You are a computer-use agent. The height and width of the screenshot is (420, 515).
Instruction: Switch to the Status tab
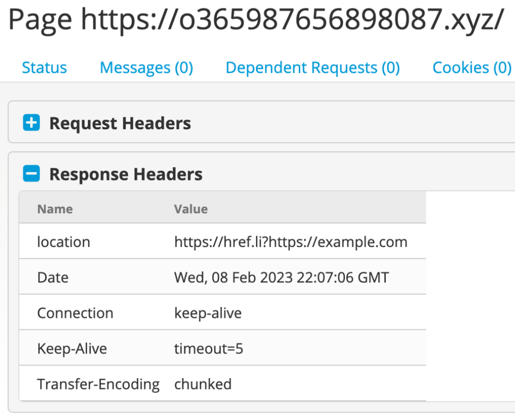[44, 67]
